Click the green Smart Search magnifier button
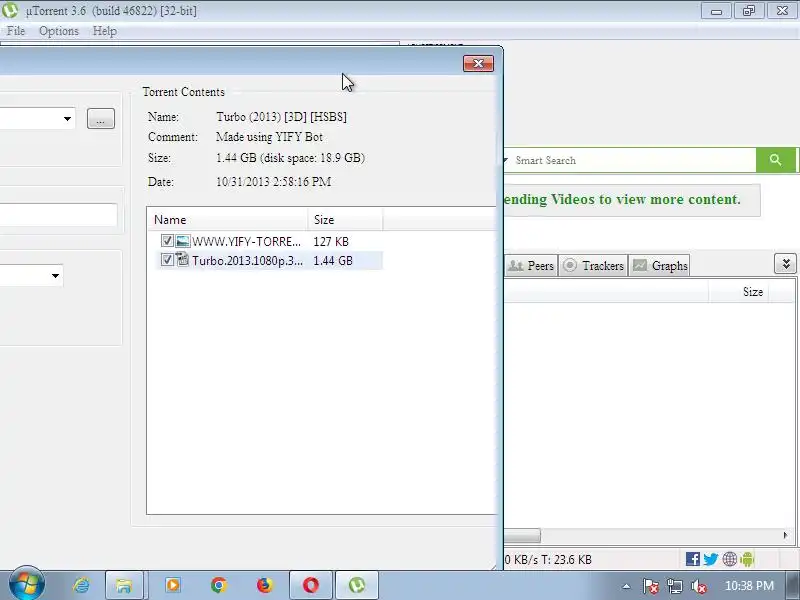 [776, 160]
